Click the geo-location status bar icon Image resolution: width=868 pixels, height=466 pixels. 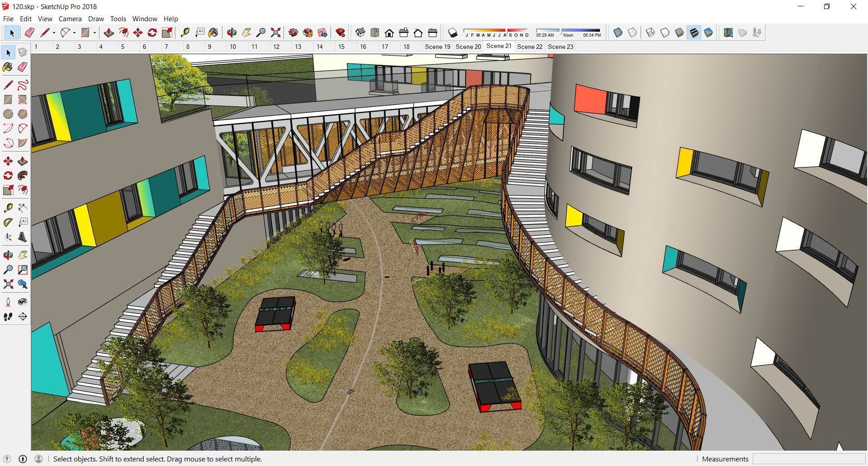[x=7, y=459]
